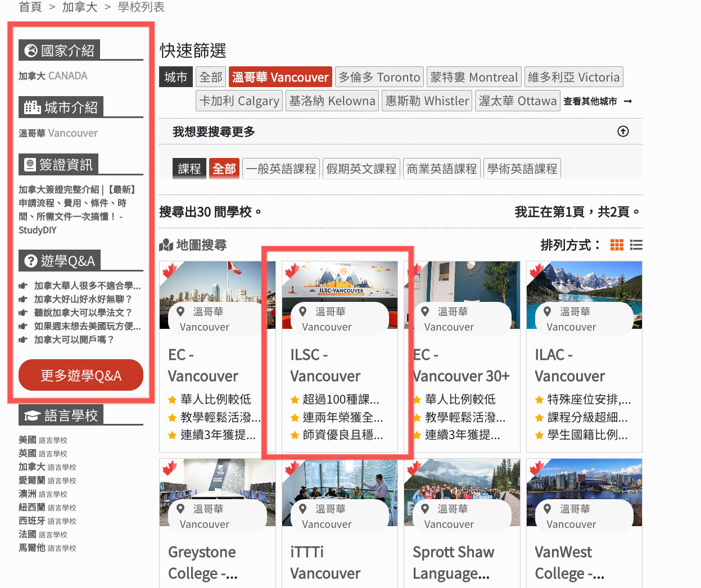Click the 簽證資訊 passport icon
This screenshot has width=701, height=588.
pyautogui.click(x=30, y=165)
